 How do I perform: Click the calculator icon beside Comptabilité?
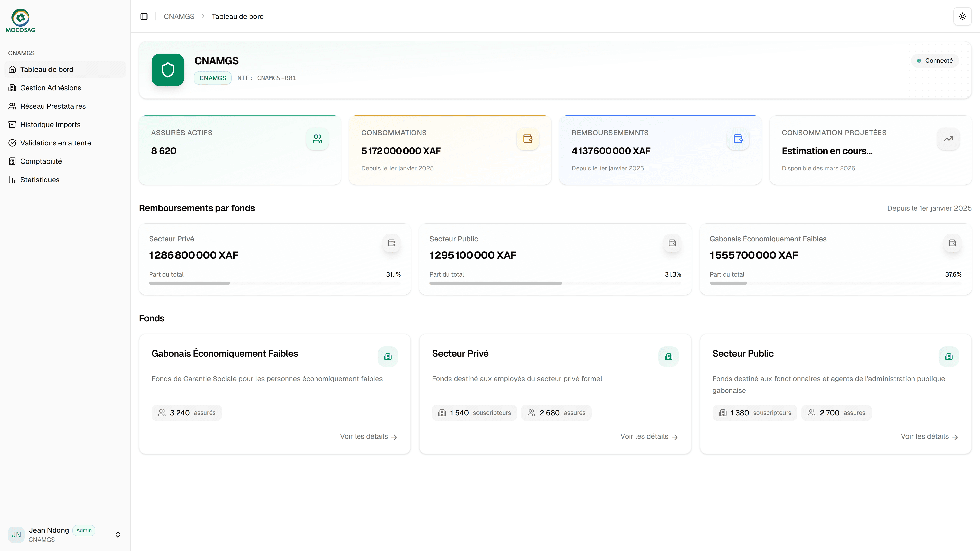pyautogui.click(x=12, y=161)
